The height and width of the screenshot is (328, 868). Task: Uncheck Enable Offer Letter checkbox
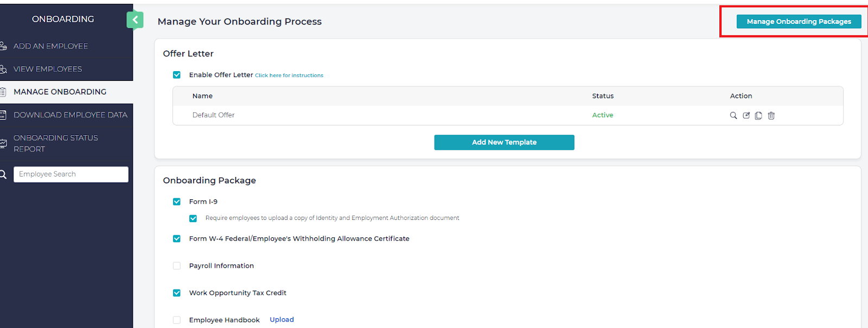(x=177, y=75)
